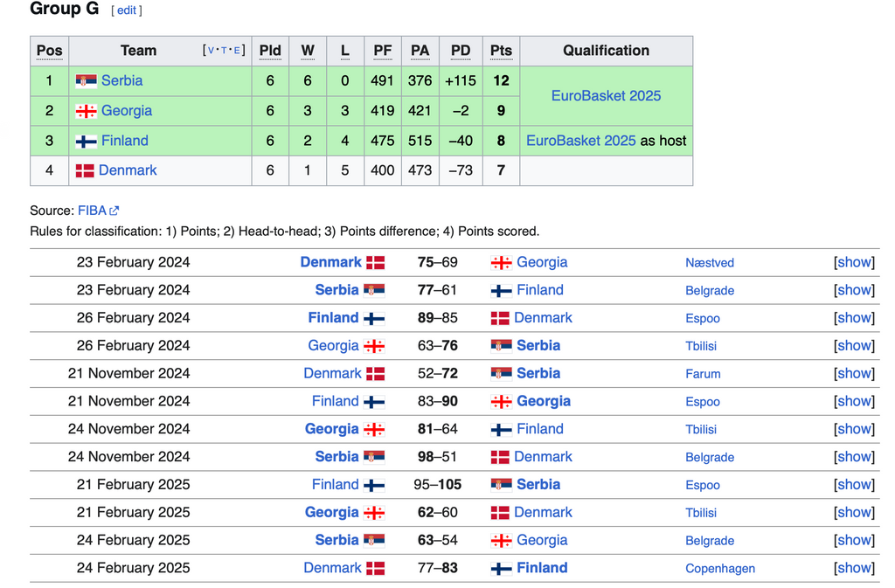
Task: Click Finland flag beside 77–83 Copenhagen result
Action: 501,569
